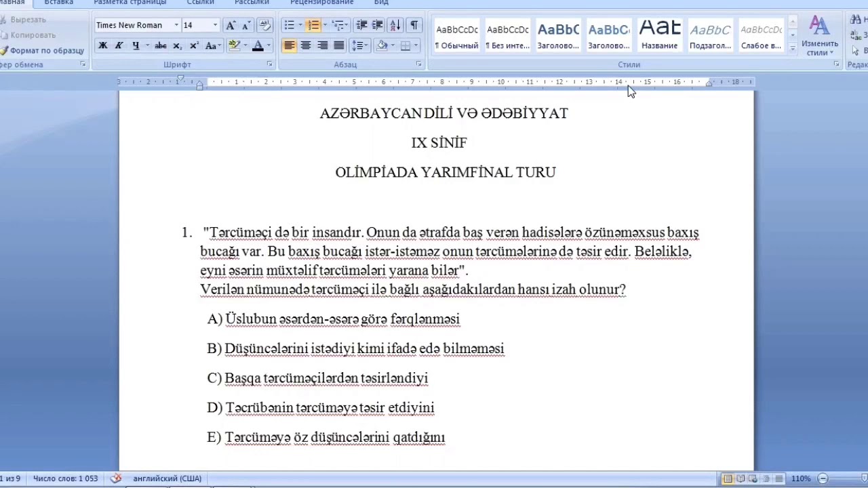Open the Абзац dialog launcher
This screenshot has height=488, width=868.
pyautogui.click(x=418, y=64)
